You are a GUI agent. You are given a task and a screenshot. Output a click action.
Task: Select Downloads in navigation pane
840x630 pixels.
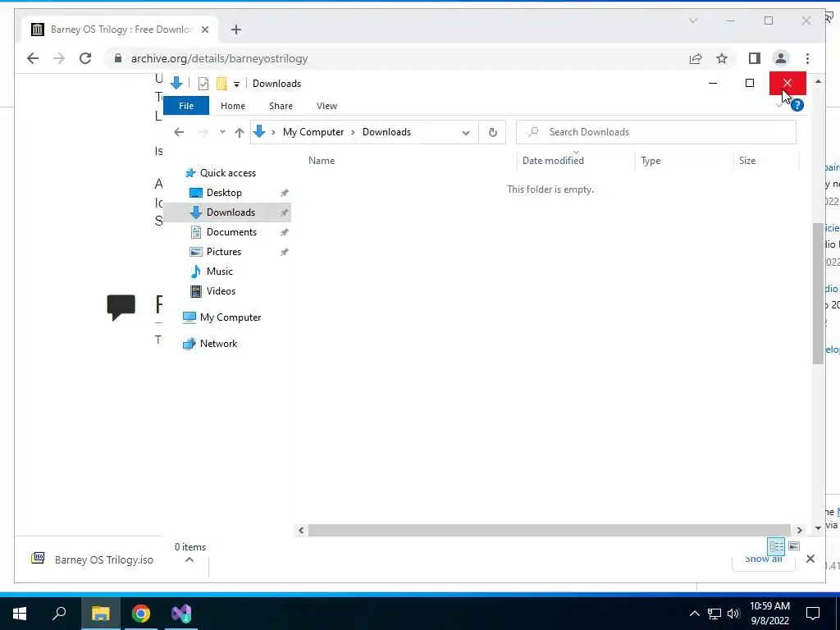[231, 212]
